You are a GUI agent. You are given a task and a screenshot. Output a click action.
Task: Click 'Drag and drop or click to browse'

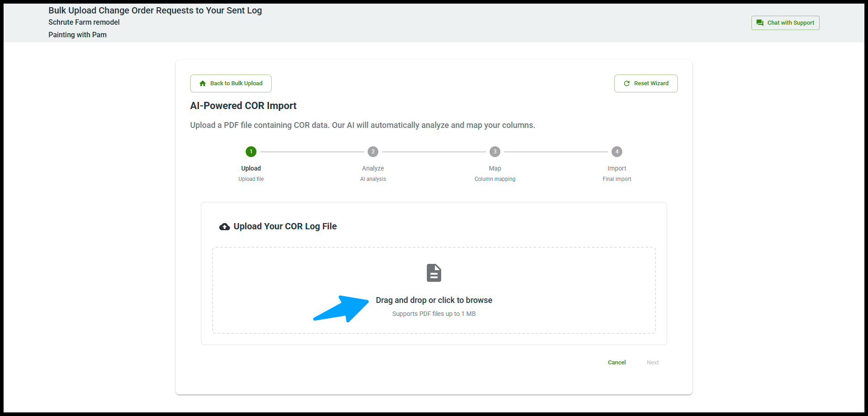coord(434,300)
